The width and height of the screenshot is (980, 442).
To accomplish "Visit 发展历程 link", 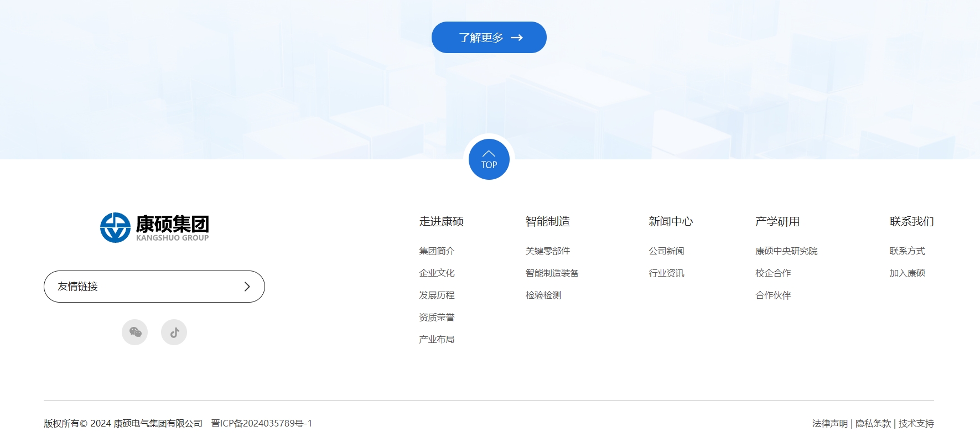I will 437,295.
